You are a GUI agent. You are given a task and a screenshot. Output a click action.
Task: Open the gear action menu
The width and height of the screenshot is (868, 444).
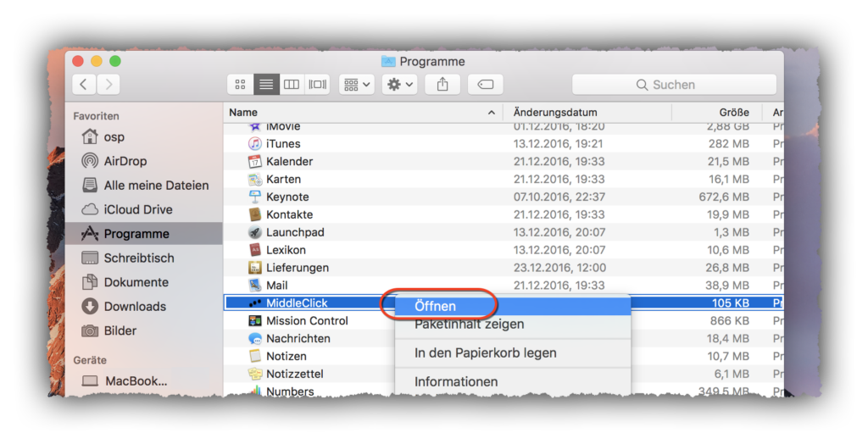point(400,84)
